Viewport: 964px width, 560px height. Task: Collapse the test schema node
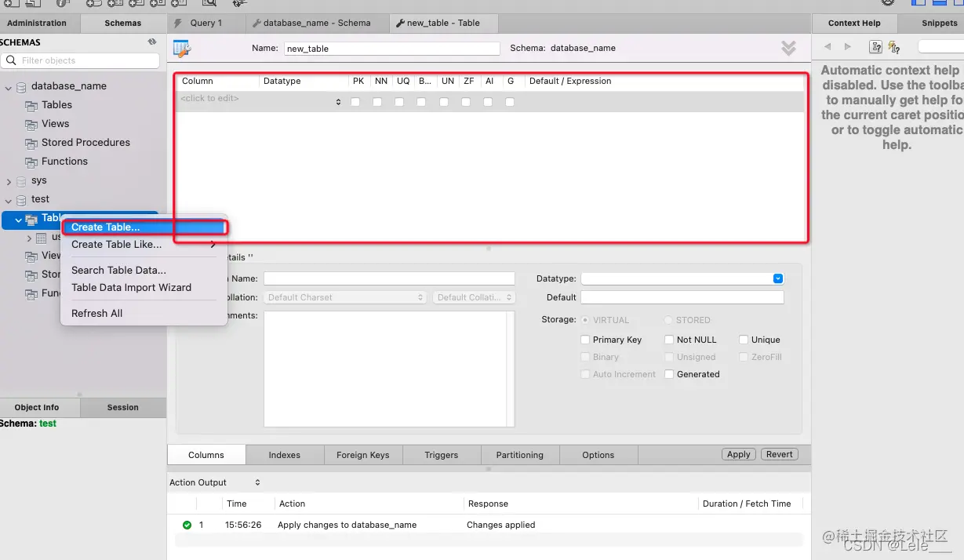click(9, 200)
